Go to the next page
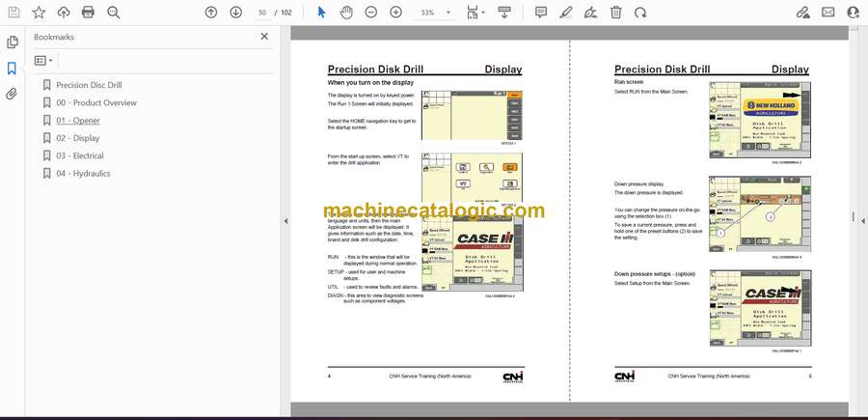Viewport: 868px width, 420px height. point(236,13)
